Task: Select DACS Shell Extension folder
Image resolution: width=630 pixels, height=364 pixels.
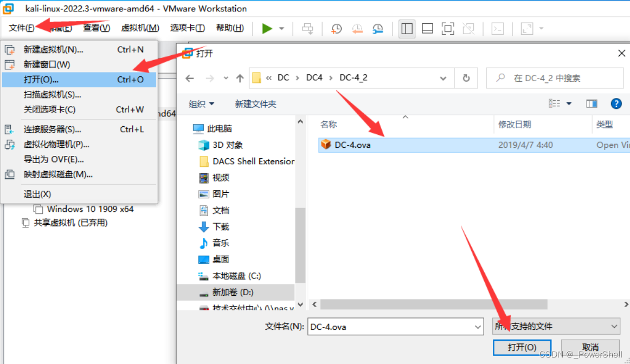Action: (x=246, y=161)
